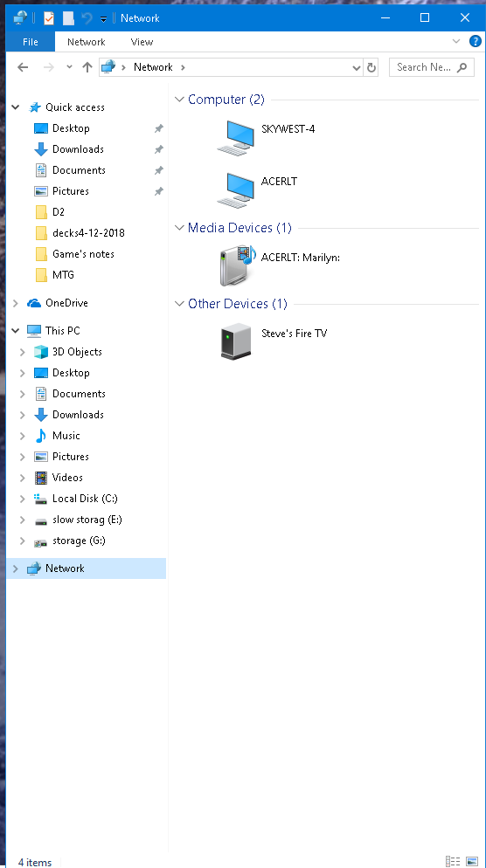Collapse the Other Devices (1) group
The image size is (486, 868).
point(179,304)
